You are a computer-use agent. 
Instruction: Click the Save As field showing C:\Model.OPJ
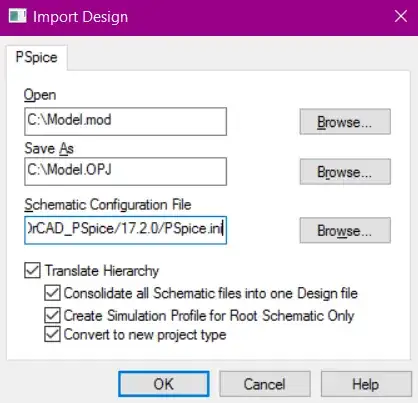pyautogui.click(x=125, y=171)
